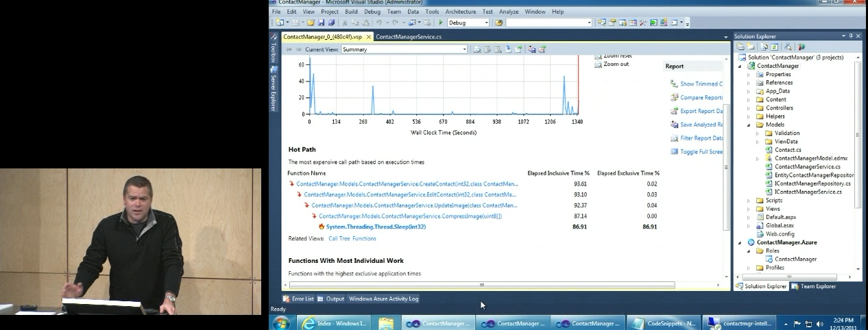Switch to ContactManagerService.cs tab
The height and width of the screenshot is (330, 868).
point(409,36)
